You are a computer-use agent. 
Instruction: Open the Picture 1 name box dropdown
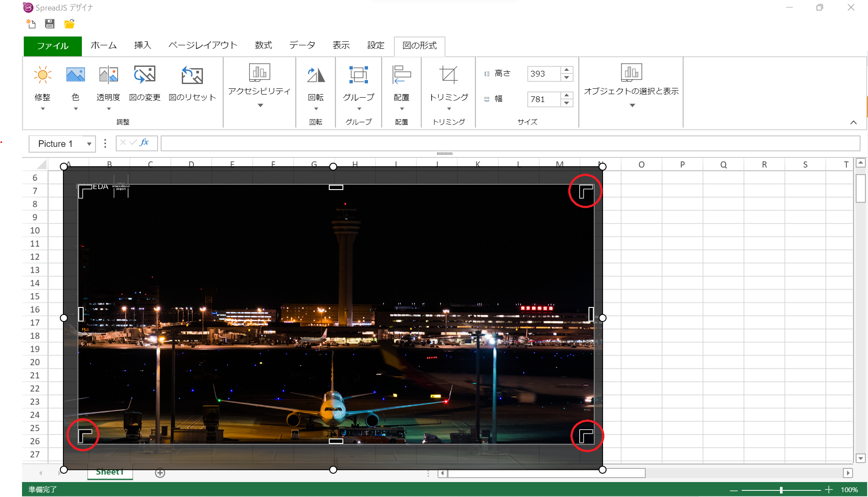[x=89, y=144]
